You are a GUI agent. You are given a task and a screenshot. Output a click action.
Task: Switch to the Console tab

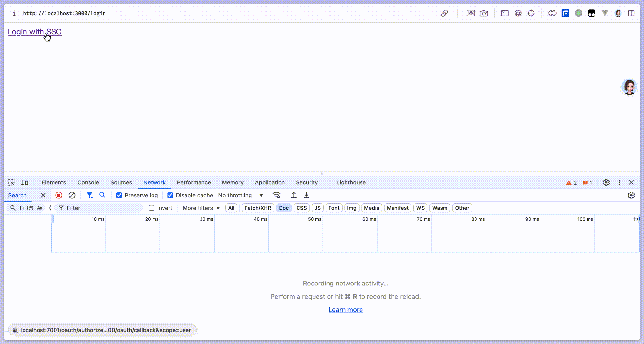click(x=88, y=182)
